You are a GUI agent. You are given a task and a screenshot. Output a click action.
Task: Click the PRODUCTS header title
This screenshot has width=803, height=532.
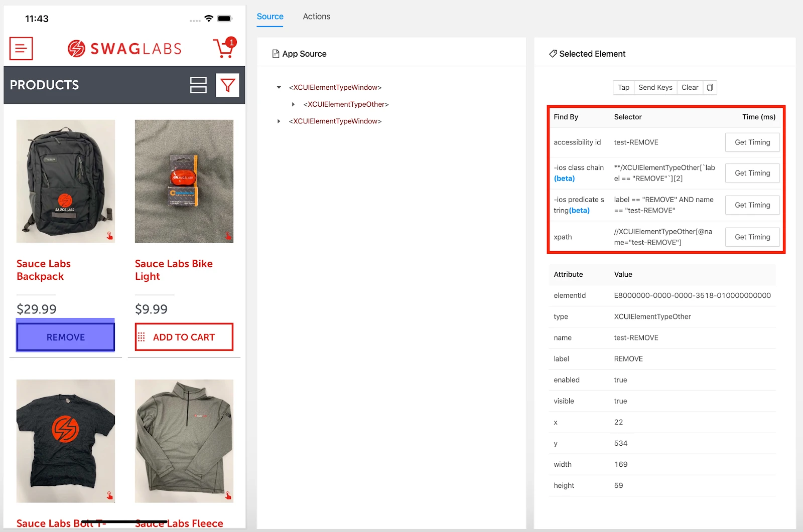(x=44, y=85)
